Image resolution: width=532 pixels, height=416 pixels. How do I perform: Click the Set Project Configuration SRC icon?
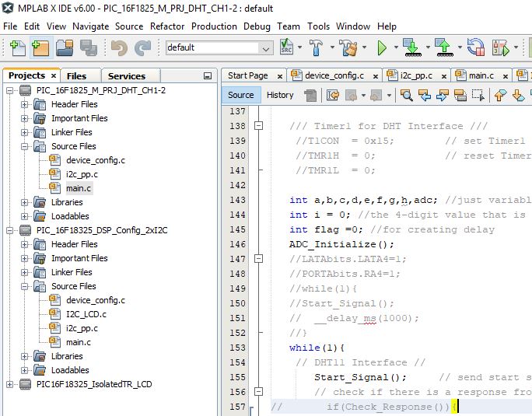coord(287,47)
